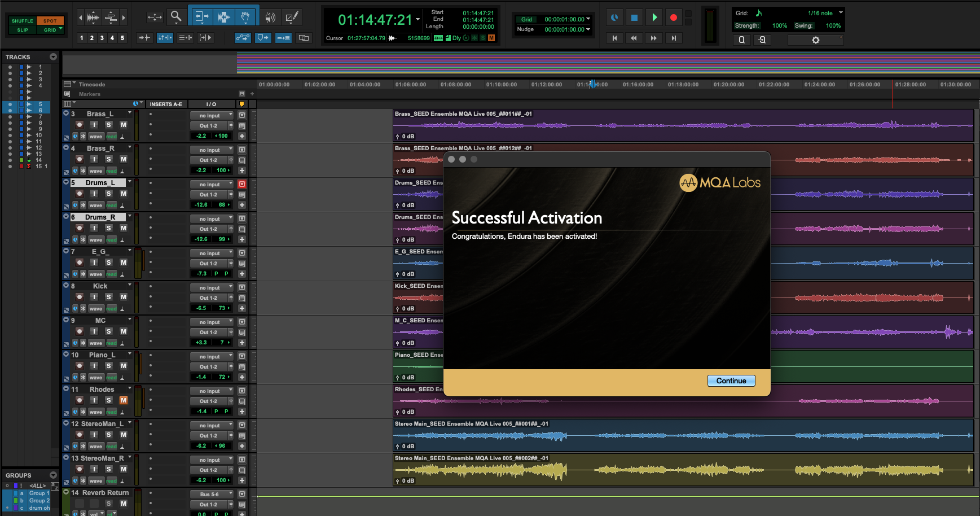This screenshot has height=516, width=980.
Task: Select the ALL group in Groups list
Action: [38, 486]
